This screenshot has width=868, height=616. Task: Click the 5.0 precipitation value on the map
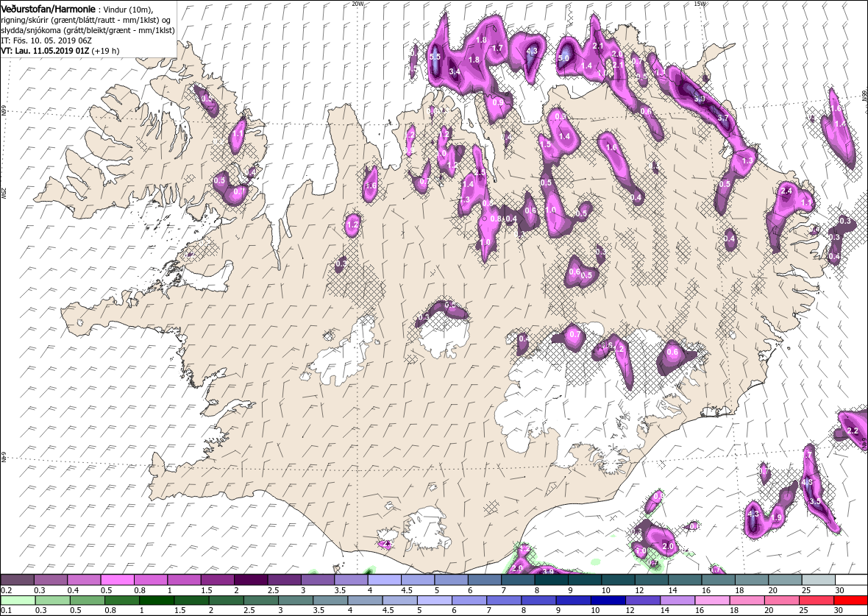[563, 57]
